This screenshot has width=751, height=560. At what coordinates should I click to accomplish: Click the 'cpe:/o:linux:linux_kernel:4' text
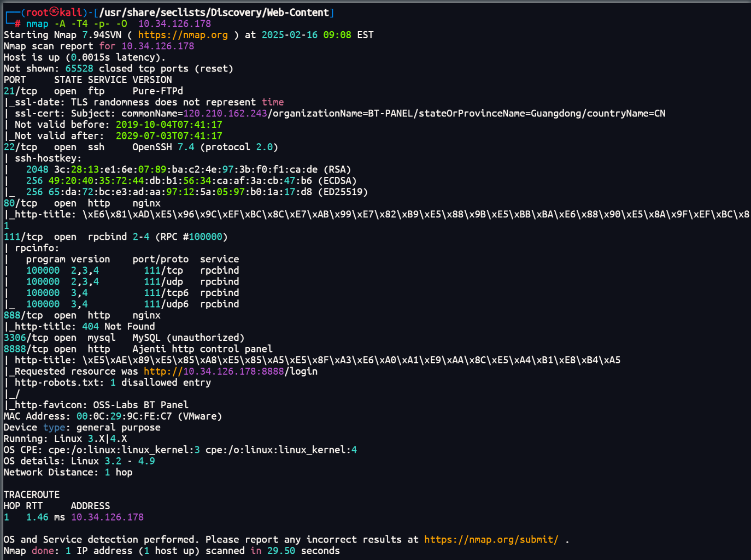[281, 450]
